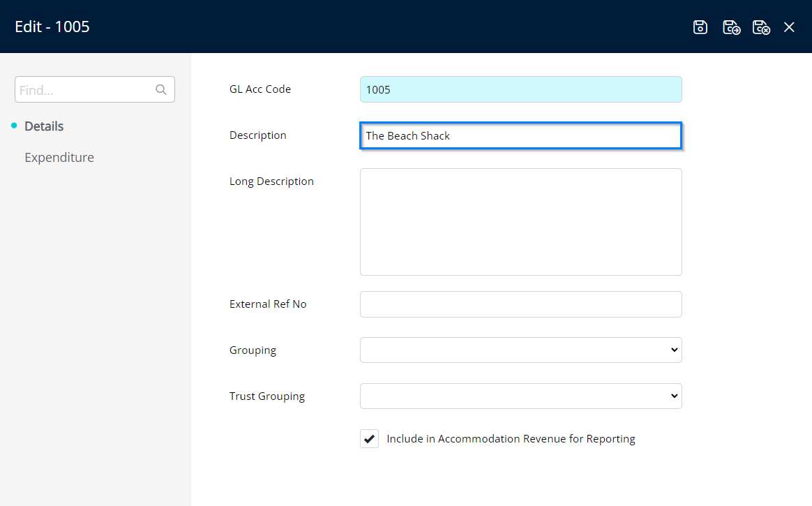The image size is (812, 506).
Task: Switch to the Expenditure section
Action: point(59,158)
